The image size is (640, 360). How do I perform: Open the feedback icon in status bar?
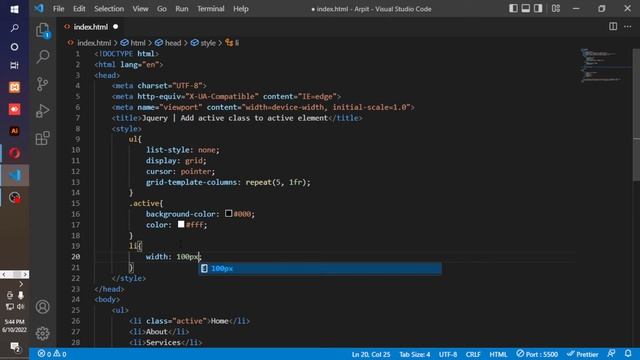(611, 354)
